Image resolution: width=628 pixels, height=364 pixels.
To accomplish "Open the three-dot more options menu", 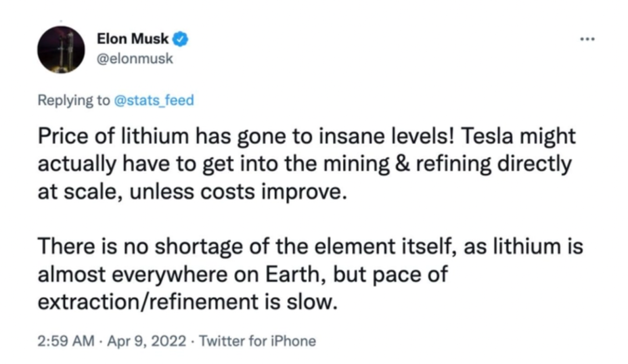I will 587,39.
